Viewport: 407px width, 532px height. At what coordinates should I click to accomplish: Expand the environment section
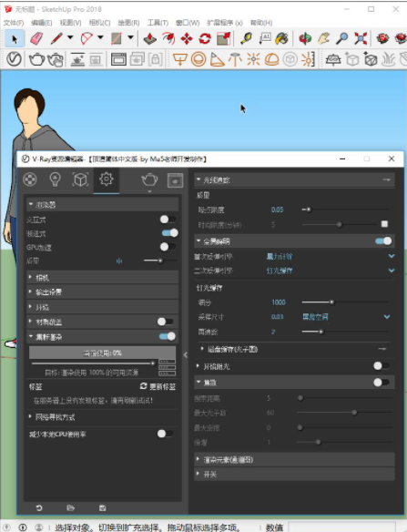(102, 307)
